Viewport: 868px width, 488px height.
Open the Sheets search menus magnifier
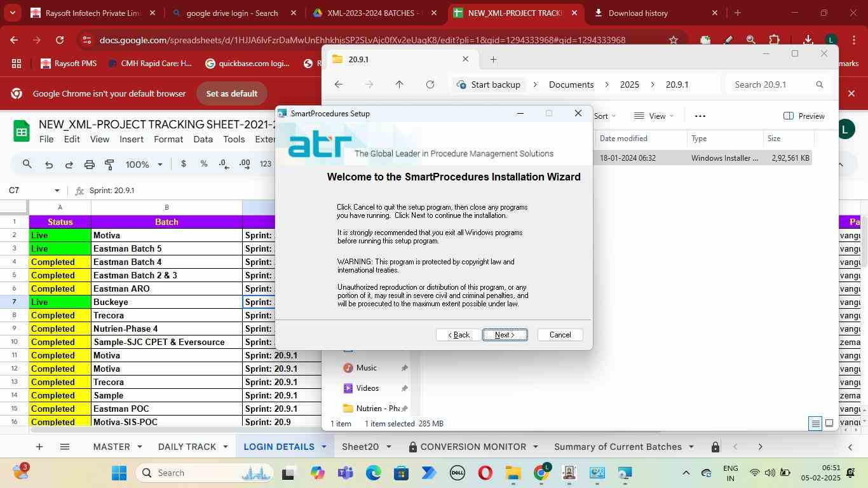tap(27, 165)
